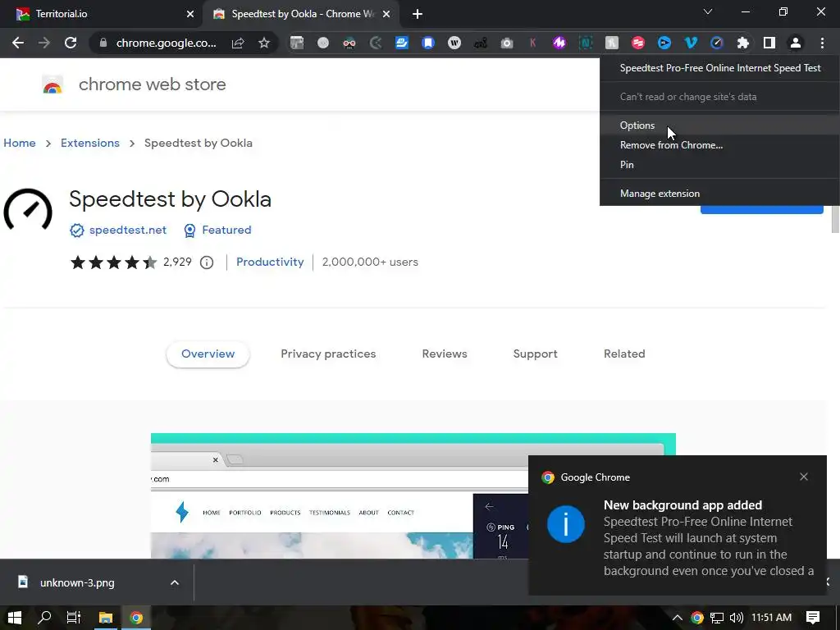Choose Manage extension in the menu
Image resolution: width=840 pixels, height=630 pixels.
point(720,194)
